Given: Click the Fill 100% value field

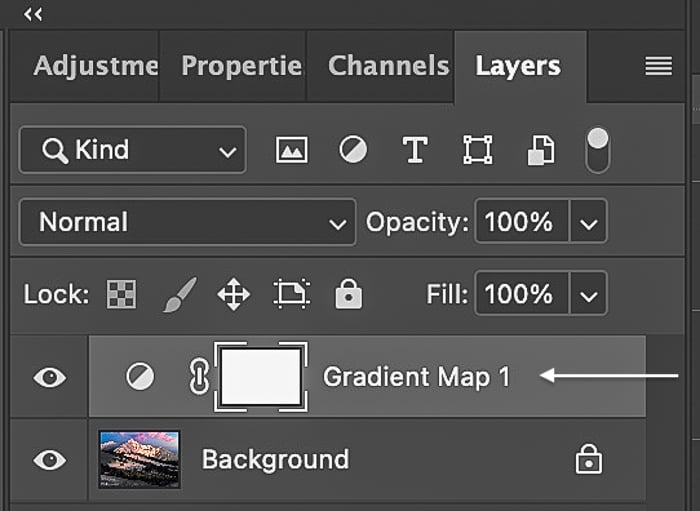Looking at the screenshot, I should point(522,294).
